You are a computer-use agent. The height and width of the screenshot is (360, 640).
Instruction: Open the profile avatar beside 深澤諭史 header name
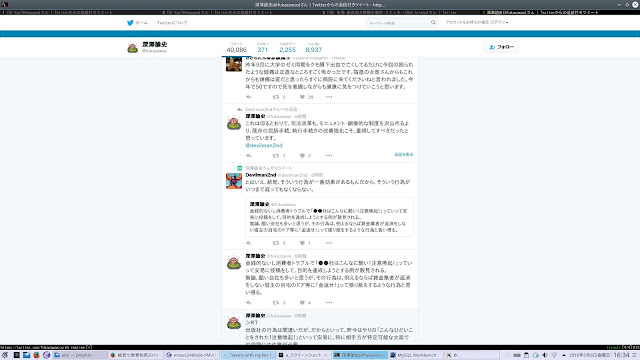pos(133,47)
